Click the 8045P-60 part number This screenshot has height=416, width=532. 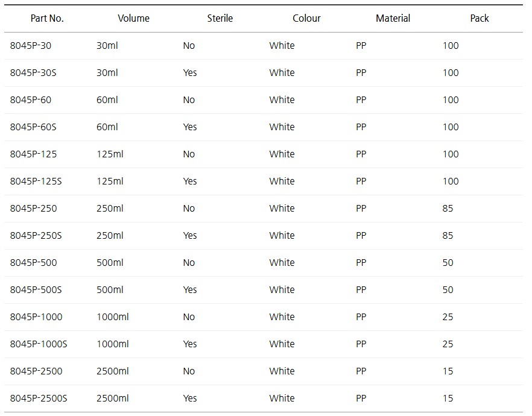31,100
